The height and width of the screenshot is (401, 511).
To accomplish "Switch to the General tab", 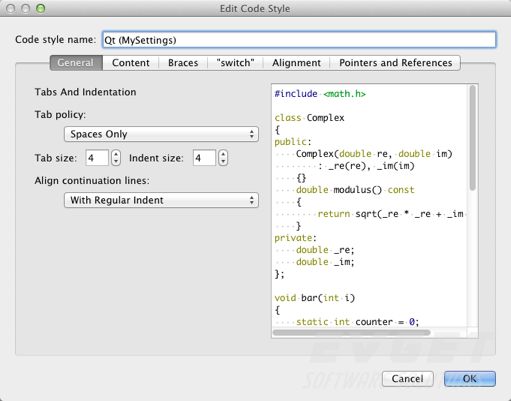I will tap(76, 63).
